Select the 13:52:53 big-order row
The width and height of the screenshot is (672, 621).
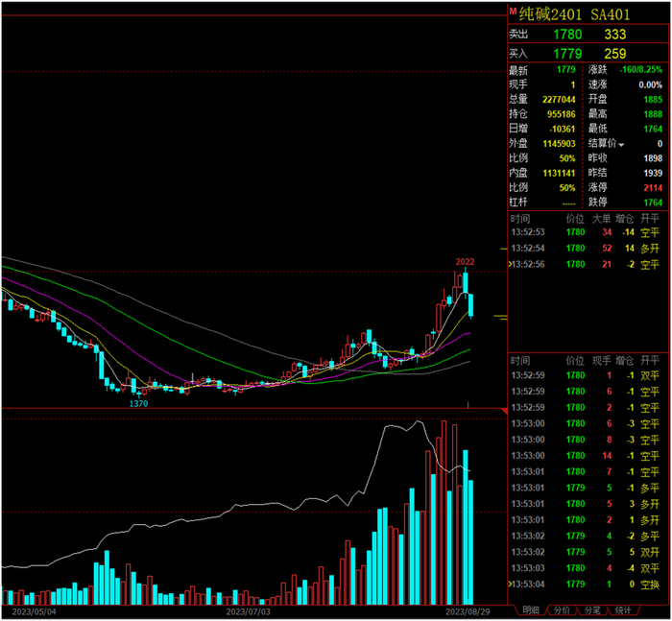click(585, 232)
